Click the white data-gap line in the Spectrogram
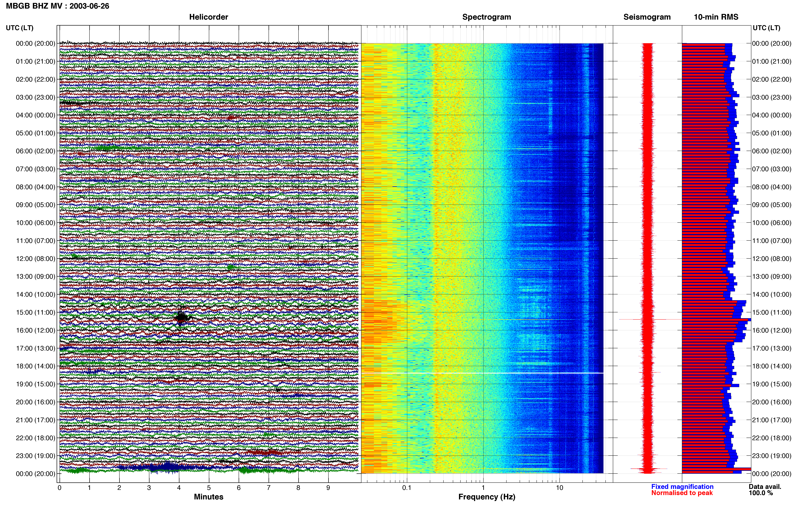This screenshot has width=812, height=508. pos(482,373)
